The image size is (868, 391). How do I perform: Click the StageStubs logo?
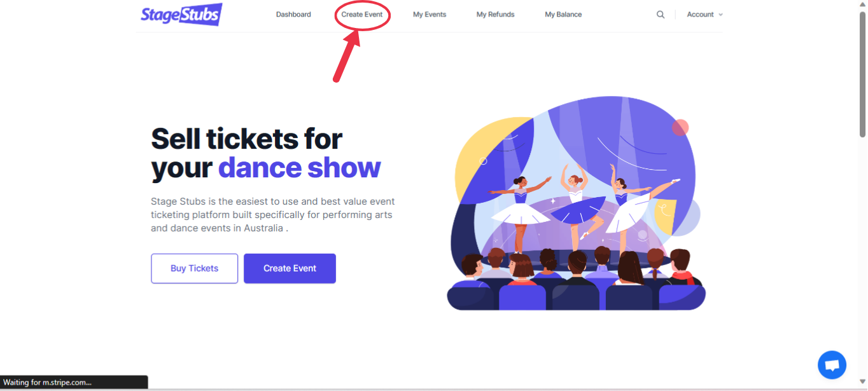181,14
